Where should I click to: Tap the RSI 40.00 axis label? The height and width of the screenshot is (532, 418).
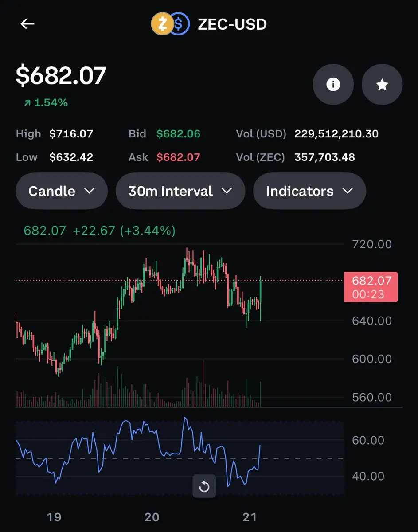pyautogui.click(x=368, y=476)
